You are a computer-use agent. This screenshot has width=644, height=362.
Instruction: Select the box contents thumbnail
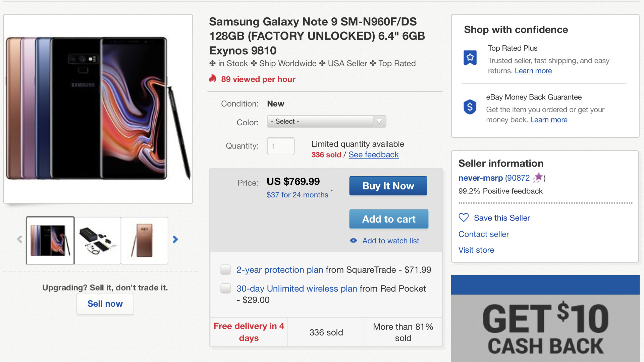pos(98,240)
